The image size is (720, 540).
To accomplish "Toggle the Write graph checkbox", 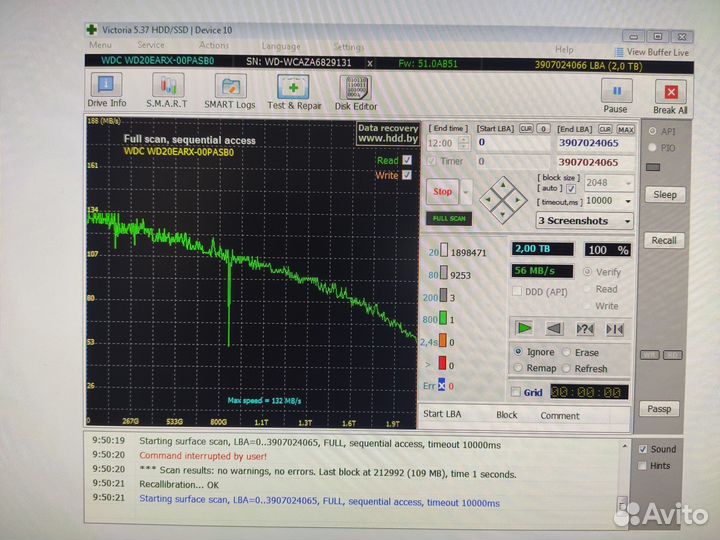I will [x=407, y=175].
